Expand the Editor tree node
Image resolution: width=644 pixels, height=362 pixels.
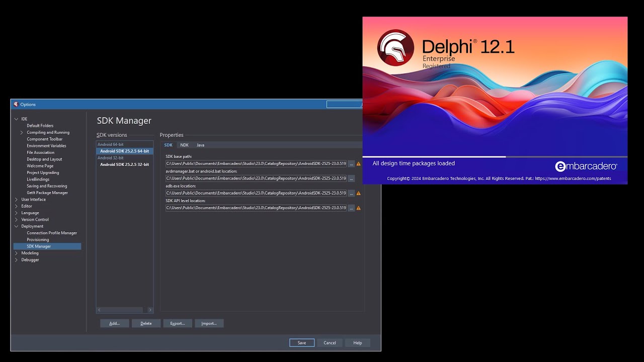16,206
